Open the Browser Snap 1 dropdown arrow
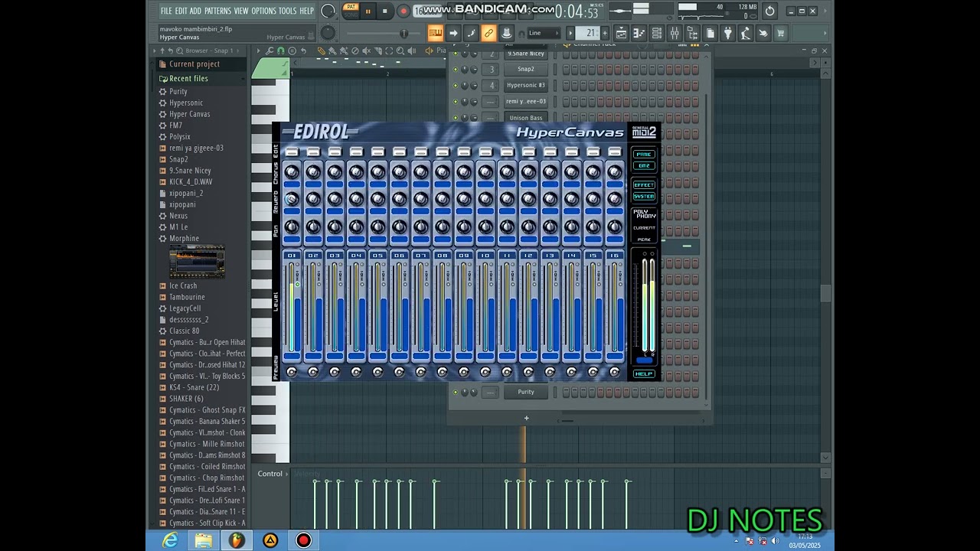980x551 pixels. click(x=237, y=51)
